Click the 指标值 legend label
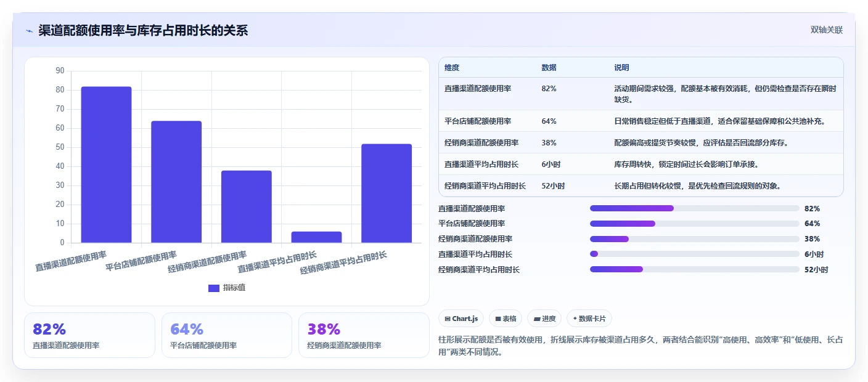 click(x=234, y=288)
